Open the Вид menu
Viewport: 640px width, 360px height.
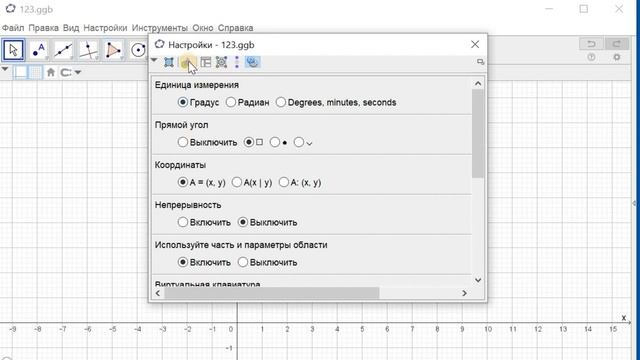tap(71, 28)
